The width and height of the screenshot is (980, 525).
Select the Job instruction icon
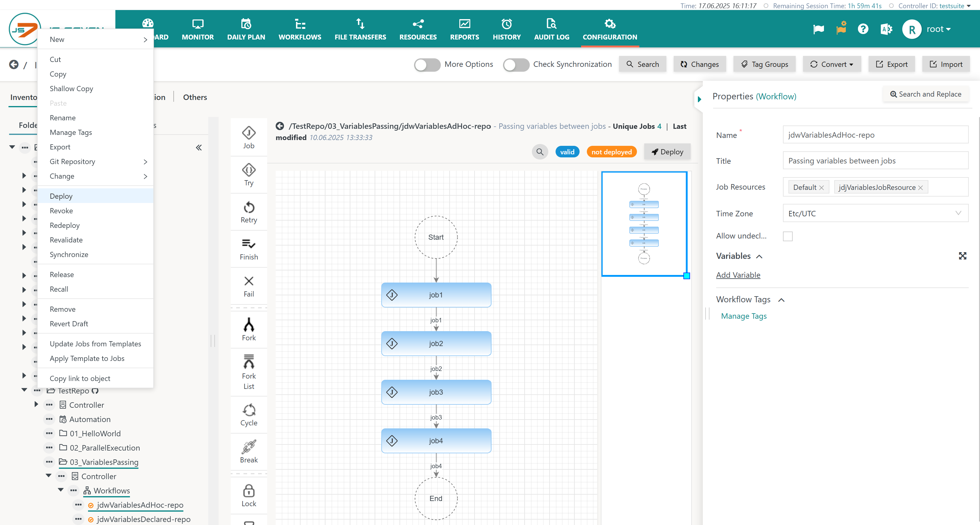pyautogui.click(x=248, y=132)
